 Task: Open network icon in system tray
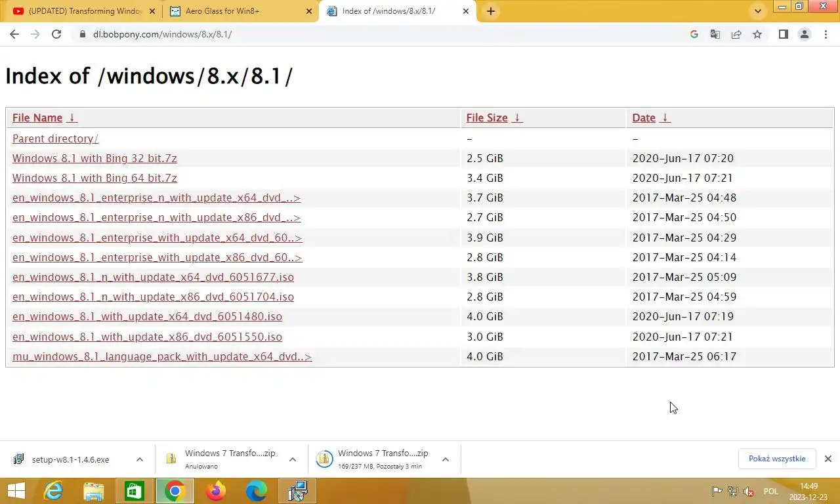(x=733, y=492)
